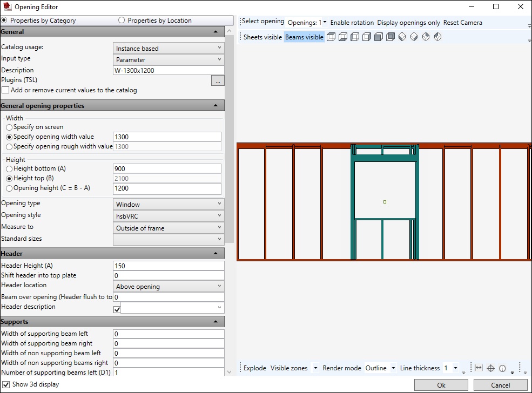Click the info circle icon in bottom toolbar

point(502,368)
